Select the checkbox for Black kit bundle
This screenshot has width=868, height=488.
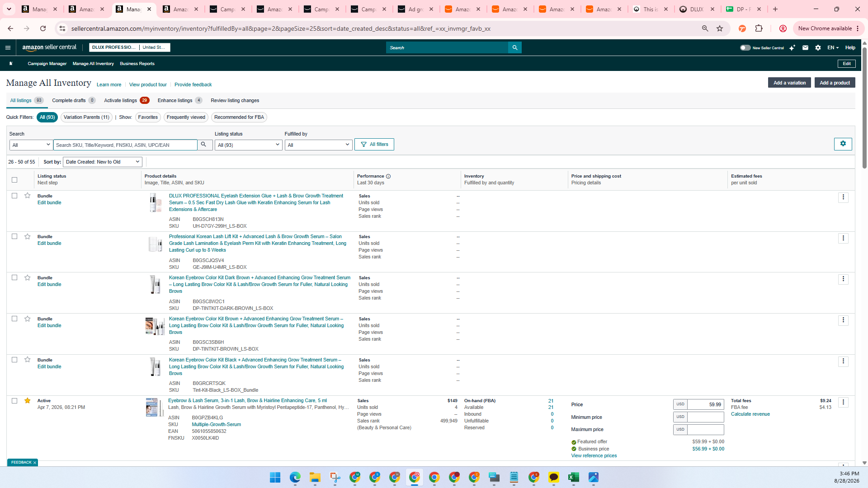point(14,360)
